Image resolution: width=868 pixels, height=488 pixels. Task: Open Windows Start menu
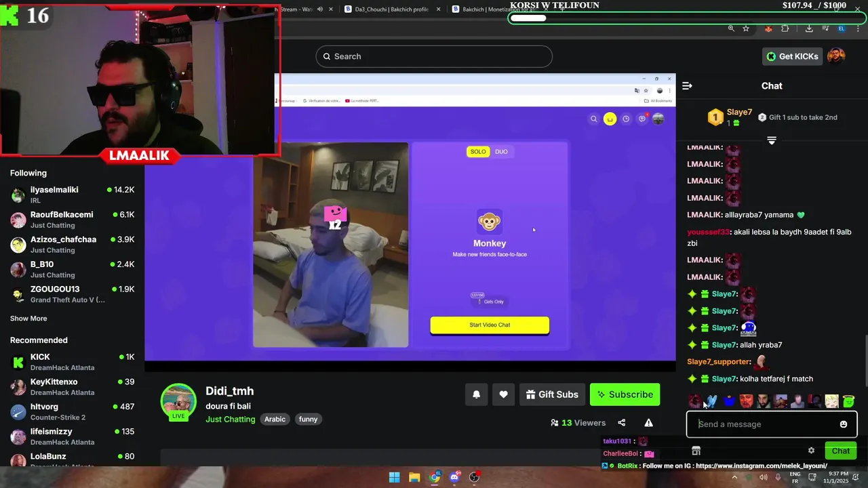pos(394,477)
